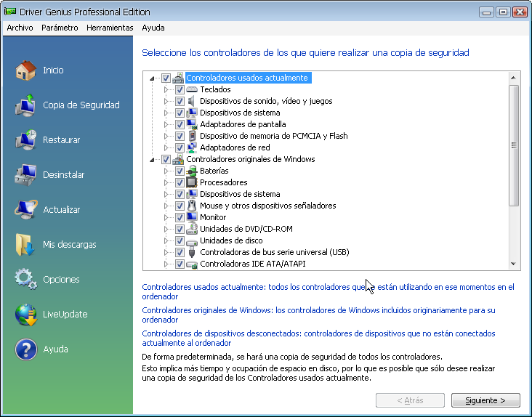
Task: Go to Mis descargas label in sidebar
Action: tap(70, 244)
